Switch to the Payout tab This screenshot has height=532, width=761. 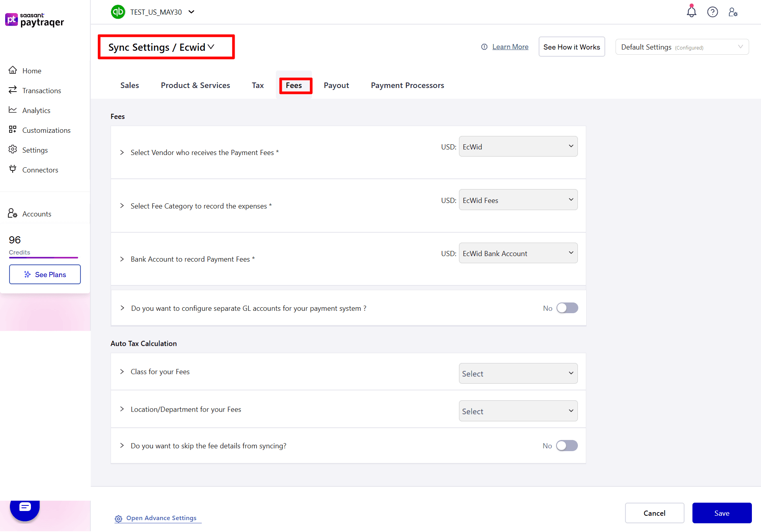[x=336, y=85]
